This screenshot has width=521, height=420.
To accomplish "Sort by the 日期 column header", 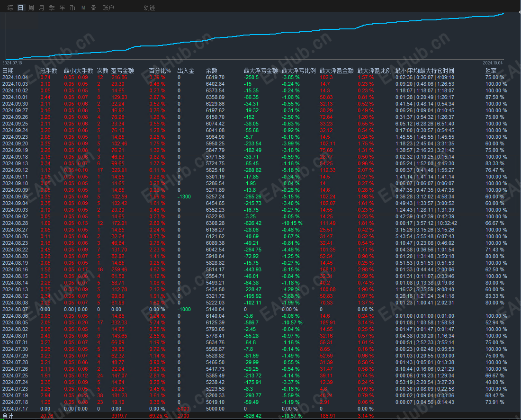I will [8, 71].
